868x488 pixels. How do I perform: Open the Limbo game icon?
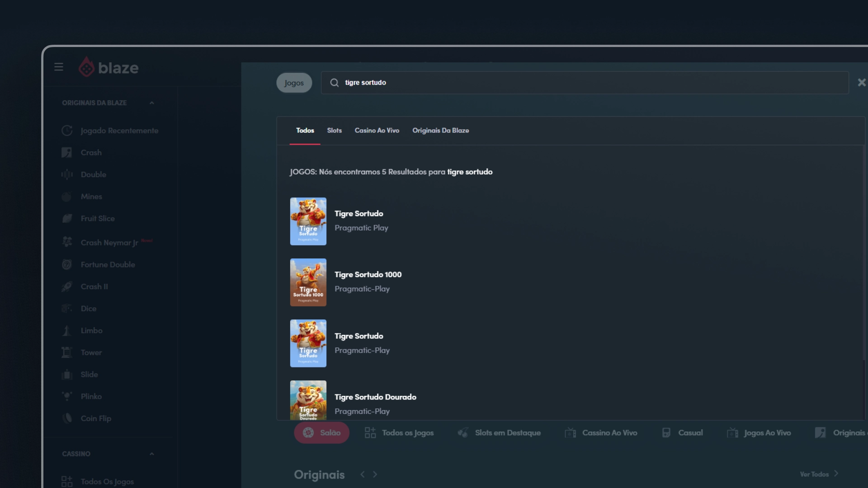(x=67, y=331)
